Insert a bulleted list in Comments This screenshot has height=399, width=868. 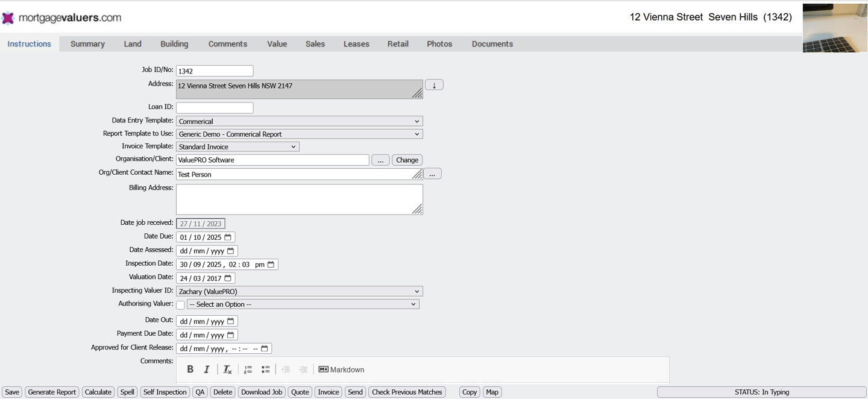[265, 369]
